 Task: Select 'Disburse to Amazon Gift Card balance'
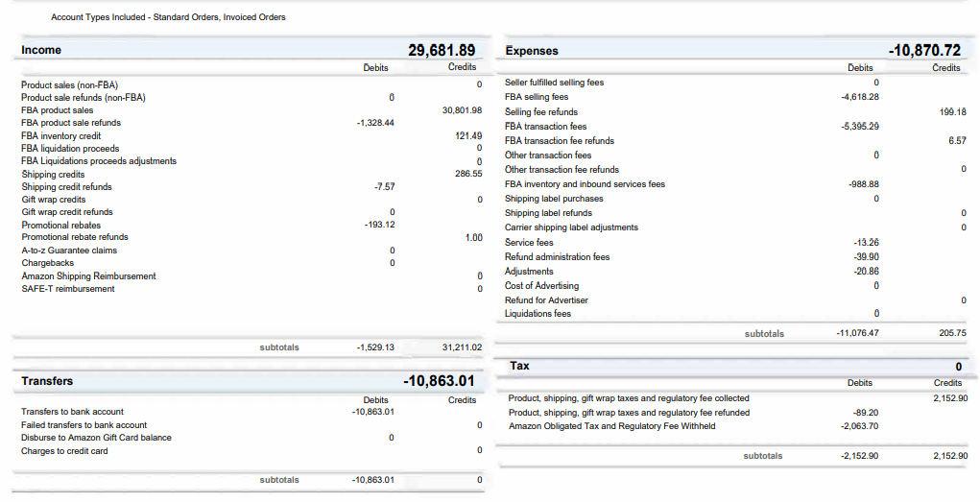(96, 438)
